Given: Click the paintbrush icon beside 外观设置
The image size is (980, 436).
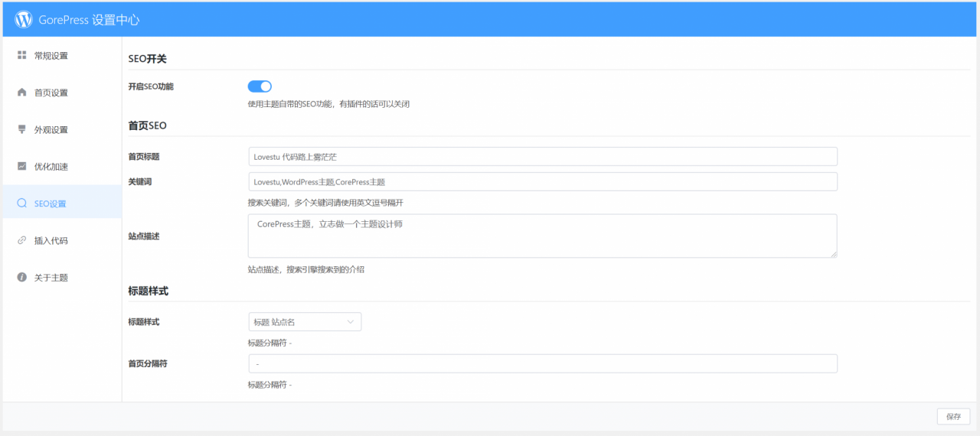Looking at the screenshot, I should tap(22, 129).
